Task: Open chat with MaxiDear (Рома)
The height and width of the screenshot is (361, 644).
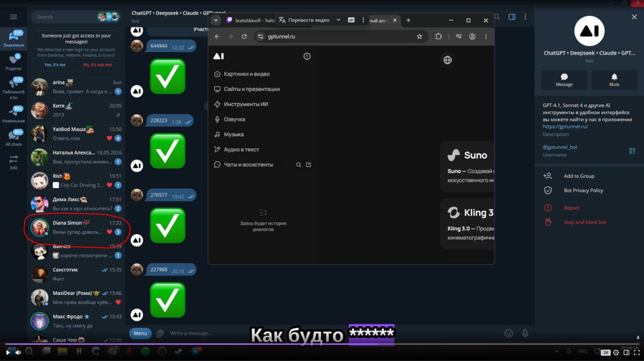Action: click(76, 298)
